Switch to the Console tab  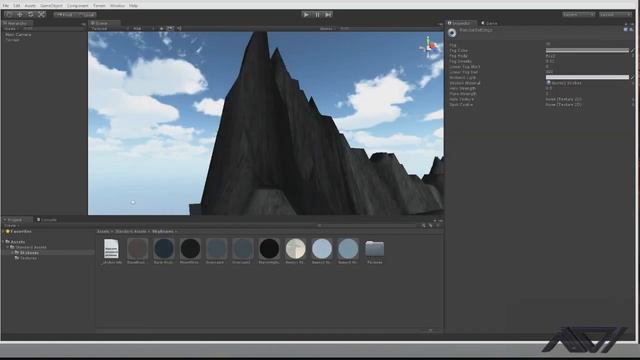point(47,220)
